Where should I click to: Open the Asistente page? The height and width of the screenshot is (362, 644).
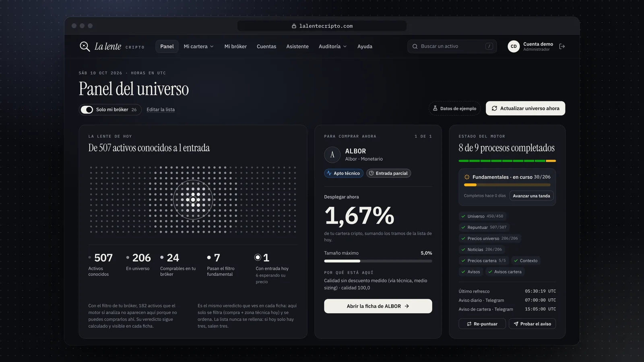297,47
